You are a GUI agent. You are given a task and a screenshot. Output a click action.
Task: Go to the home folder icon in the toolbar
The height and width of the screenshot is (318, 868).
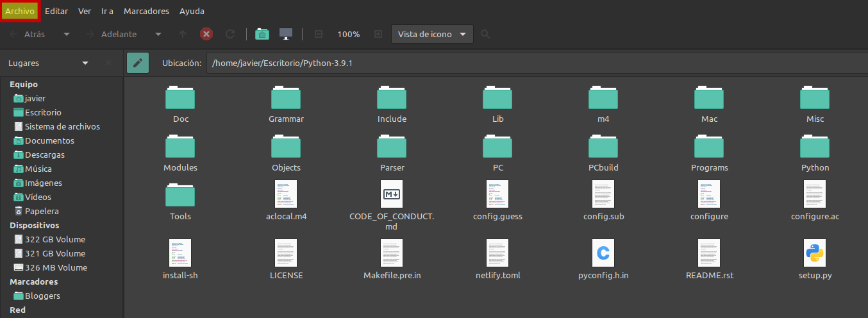click(262, 34)
